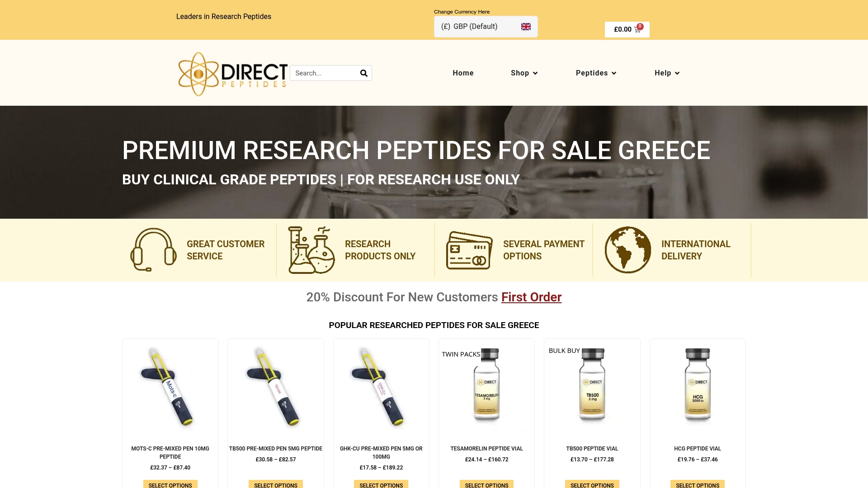Select options for MOTS-C Pre-Mixed Pen
868x488 pixels.
click(x=170, y=485)
